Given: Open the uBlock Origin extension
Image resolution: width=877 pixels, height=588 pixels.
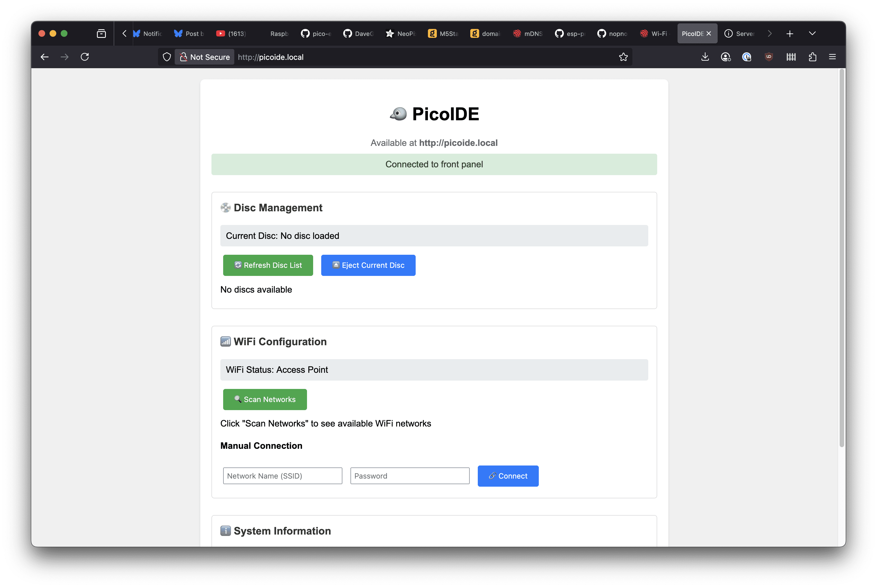Looking at the screenshot, I should click(x=769, y=57).
